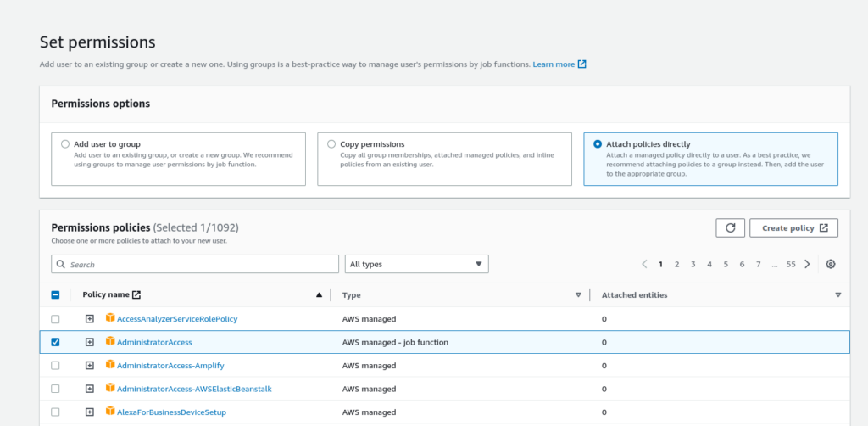The image size is (868, 426).
Task: Expand the AlexaForBusinessDeviceSetup row details
Action: pyautogui.click(x=90, y=412)
